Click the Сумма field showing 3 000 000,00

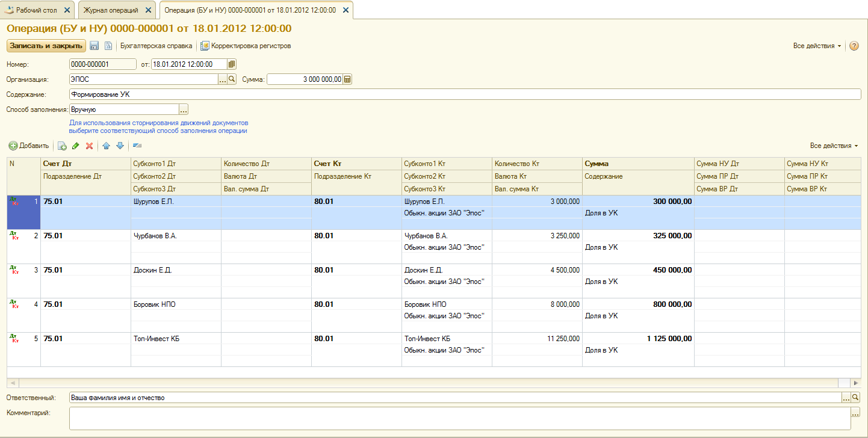(x=305, y=79)
